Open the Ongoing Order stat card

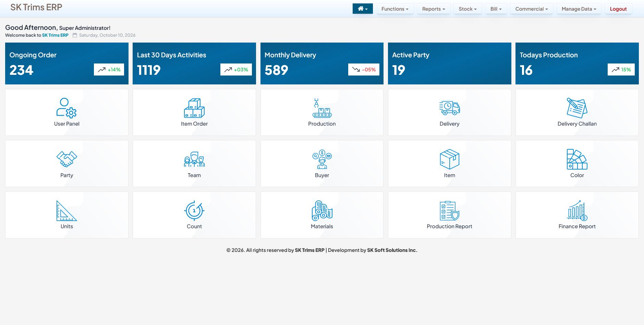coord(67,63)
